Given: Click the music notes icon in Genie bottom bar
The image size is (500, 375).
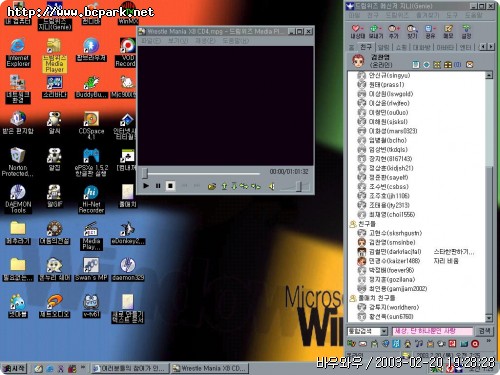Looking at the screenshot, I should (419, 343).
